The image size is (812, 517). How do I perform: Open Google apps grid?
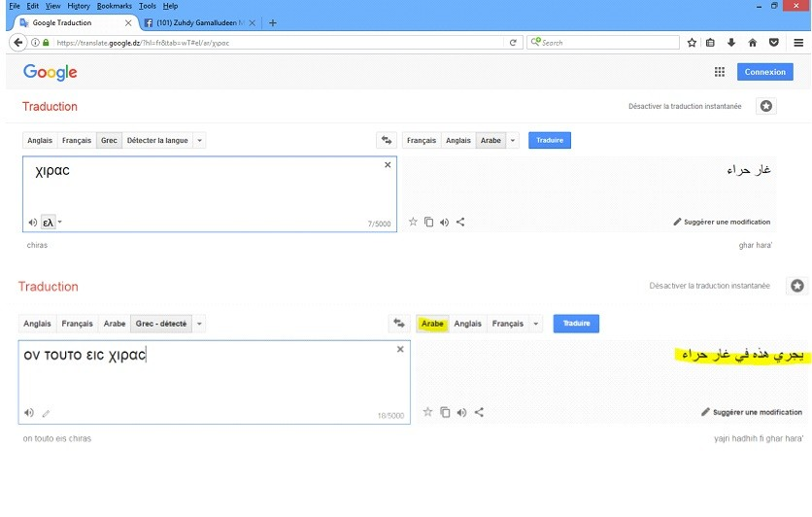pyautogui.click(x=720, y=72)
